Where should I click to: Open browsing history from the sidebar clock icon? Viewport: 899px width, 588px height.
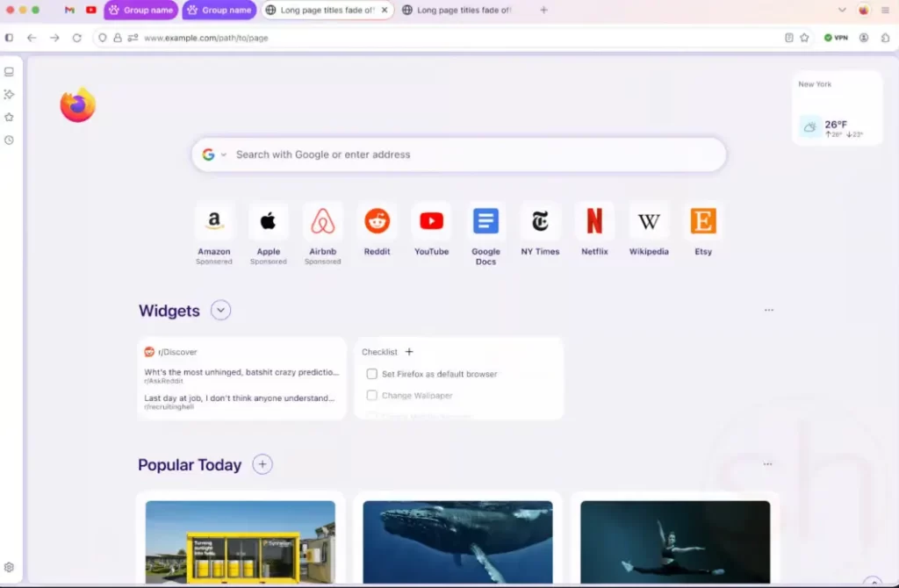pos(9,140)
